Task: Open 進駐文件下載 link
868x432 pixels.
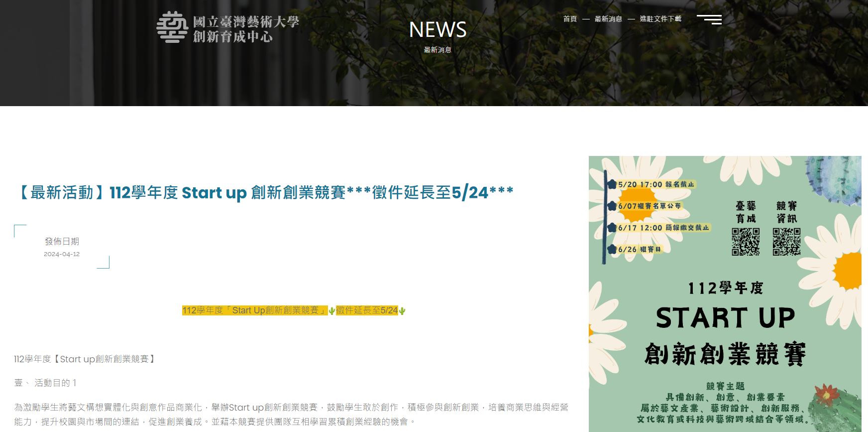Action: 660,19
